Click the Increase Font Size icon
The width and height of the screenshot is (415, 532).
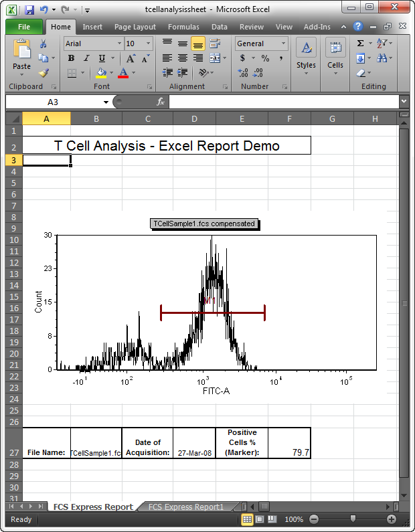pos(131,58)
